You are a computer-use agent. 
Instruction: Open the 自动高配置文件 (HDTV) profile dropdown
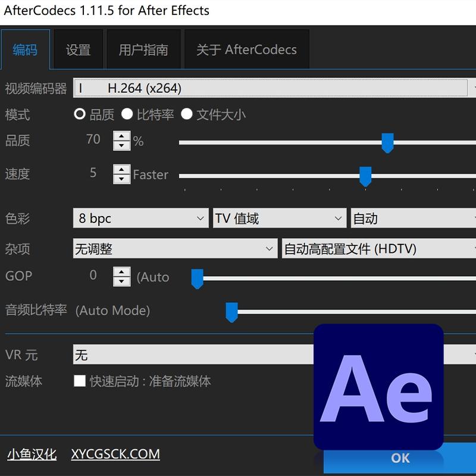[379, 249]
